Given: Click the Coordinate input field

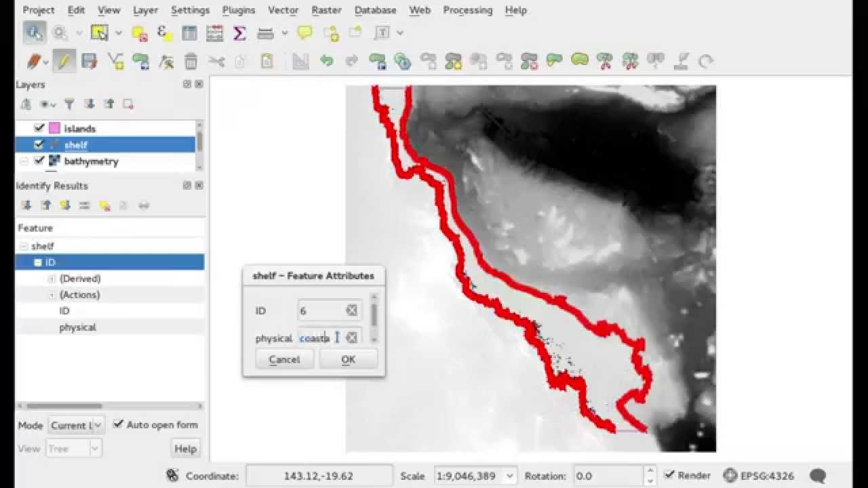Looking at the screenshot, I should (x=319, y=476).
